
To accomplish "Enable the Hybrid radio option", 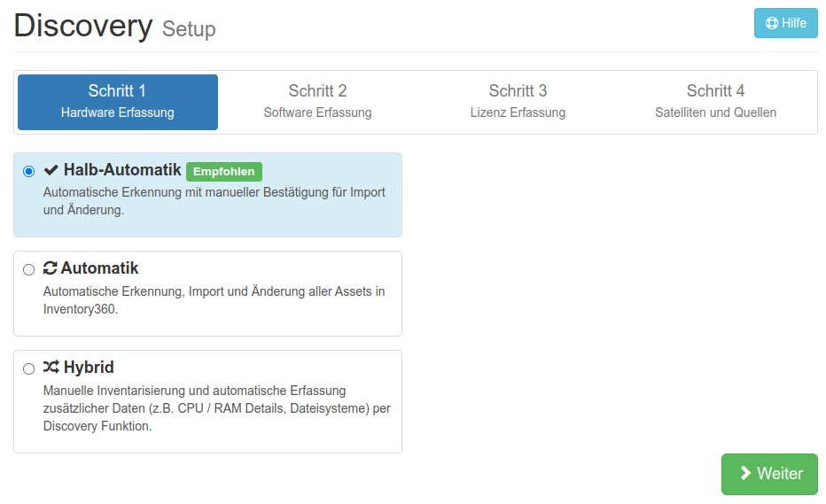I will pos(29,368).
